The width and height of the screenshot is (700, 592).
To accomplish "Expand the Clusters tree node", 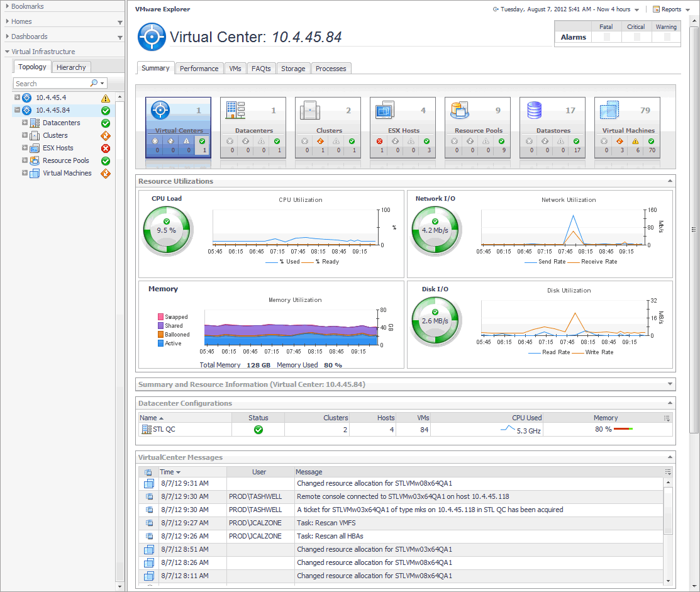I will point(25,135).
